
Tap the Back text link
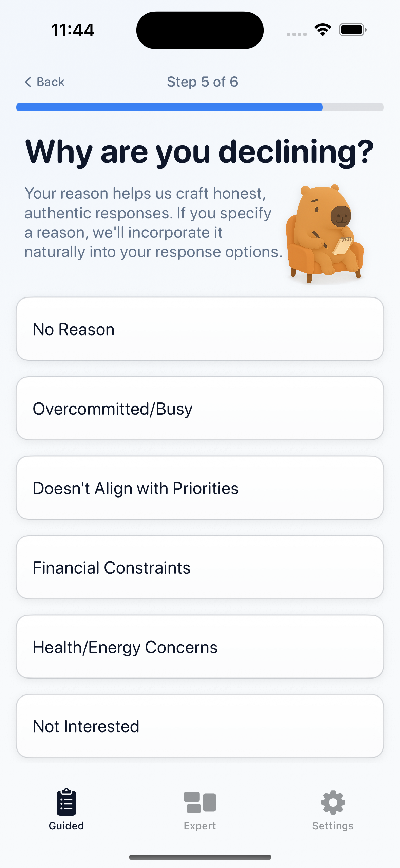coord(51,82)
